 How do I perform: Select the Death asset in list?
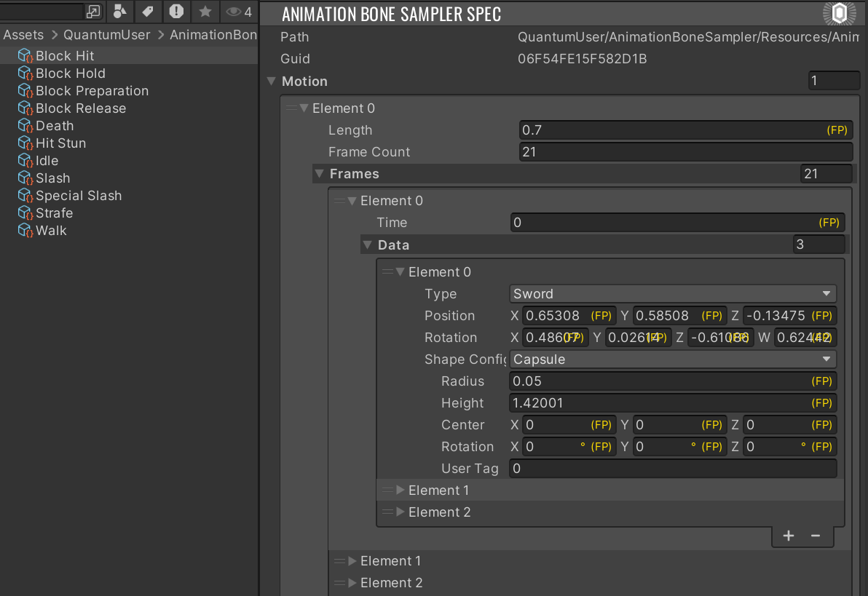click(55, 126)
